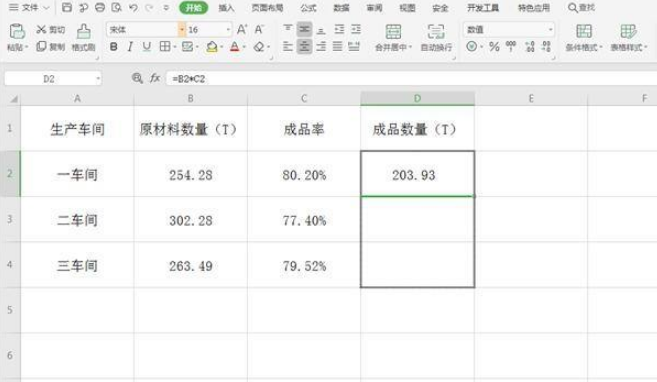This screenshot has width=657, height=382.
Task: Open the 文件 file menu
Action: 28,8
